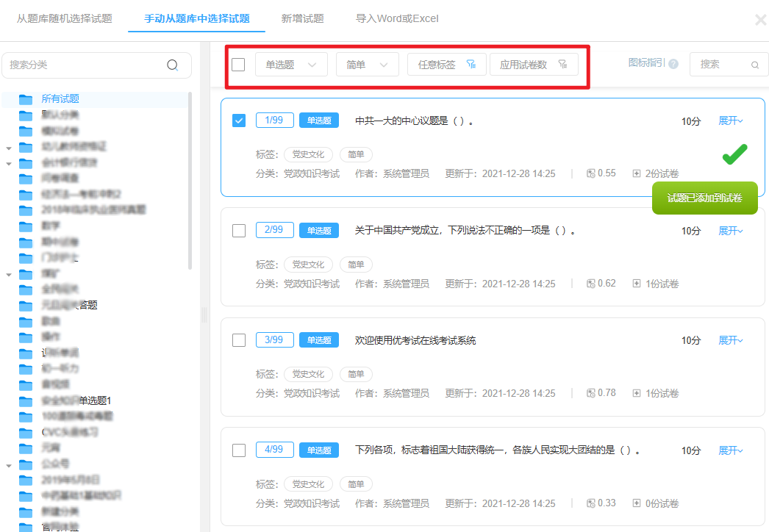
Task: Click the filter funnel icon on 应用试卷数
Action: click(x=562, y=64)
